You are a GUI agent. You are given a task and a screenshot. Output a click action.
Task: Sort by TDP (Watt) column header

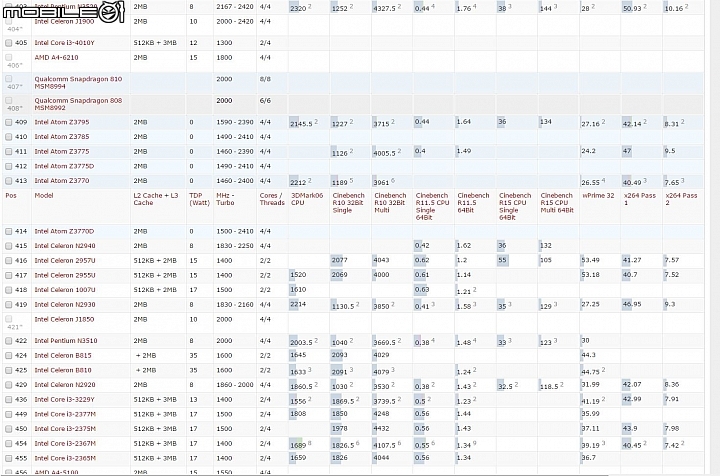tap(199, 199)
